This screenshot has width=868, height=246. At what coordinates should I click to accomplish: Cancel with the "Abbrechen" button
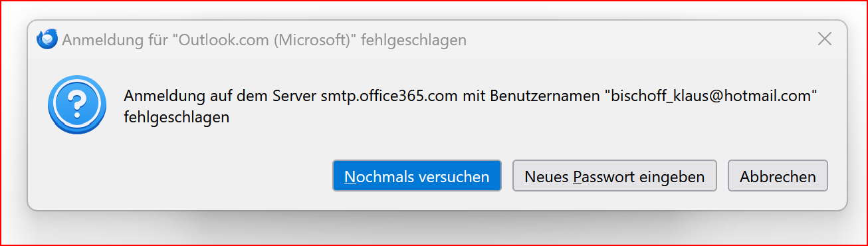778,176
